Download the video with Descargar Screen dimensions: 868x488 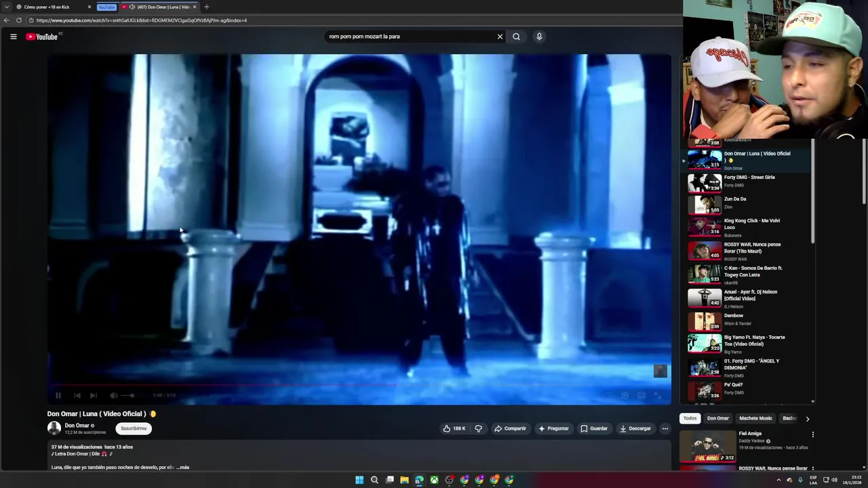click(635, 428)
